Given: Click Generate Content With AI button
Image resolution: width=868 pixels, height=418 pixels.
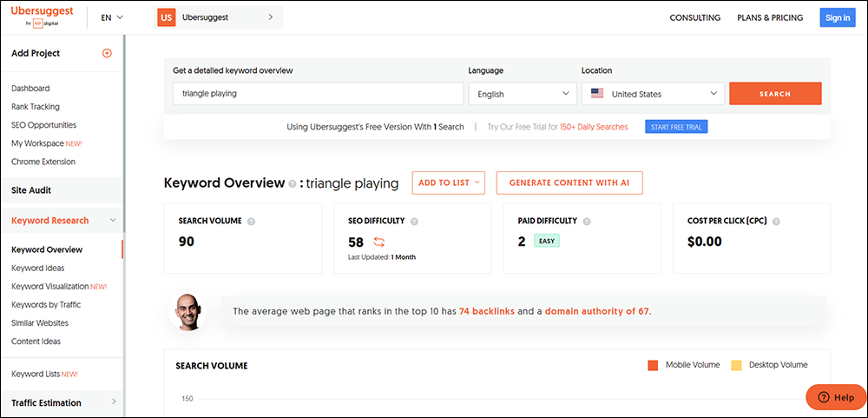Looking at the screenshot, I should point(569,183).
